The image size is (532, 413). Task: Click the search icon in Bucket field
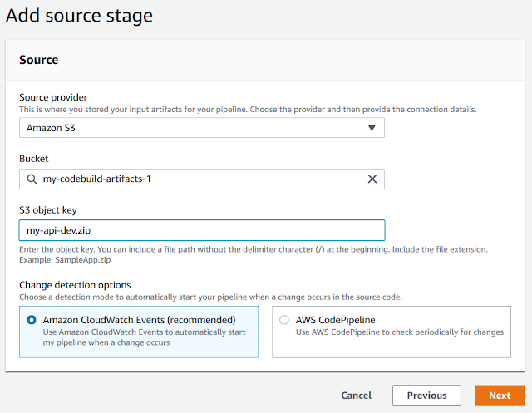coord(32,179)
